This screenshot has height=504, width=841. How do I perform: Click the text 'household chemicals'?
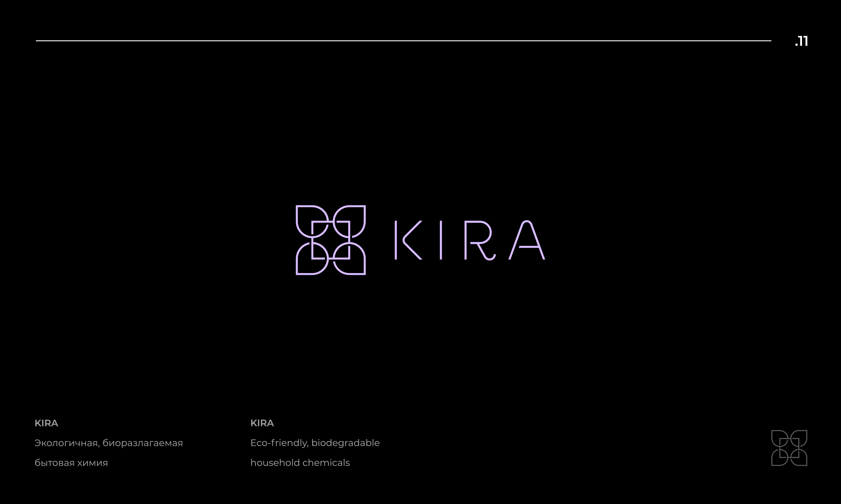click(300, 463)
